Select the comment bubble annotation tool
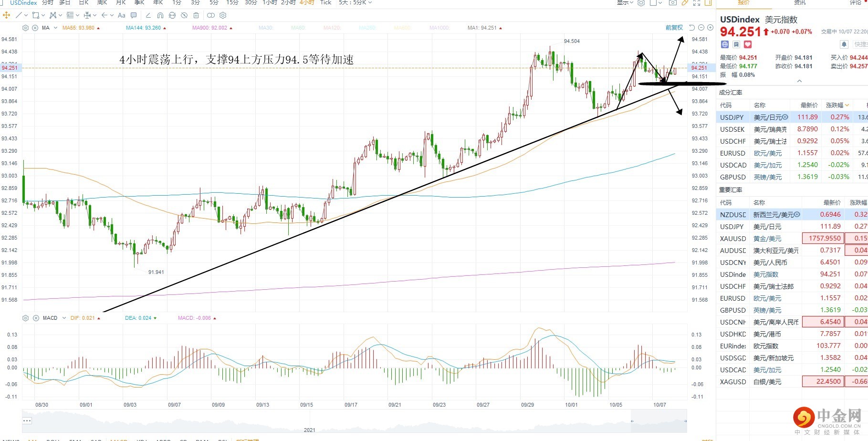 [x=134, y=15]
